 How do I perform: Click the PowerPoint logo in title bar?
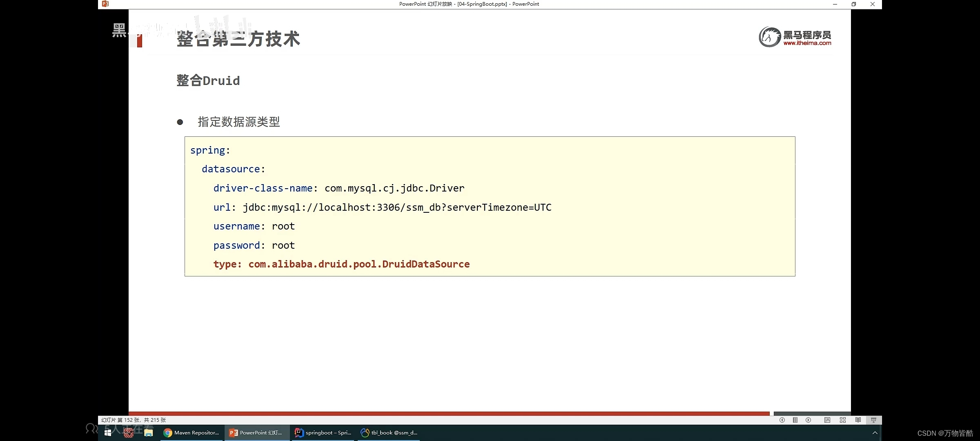pyautogui.click(x=105, y=4)
